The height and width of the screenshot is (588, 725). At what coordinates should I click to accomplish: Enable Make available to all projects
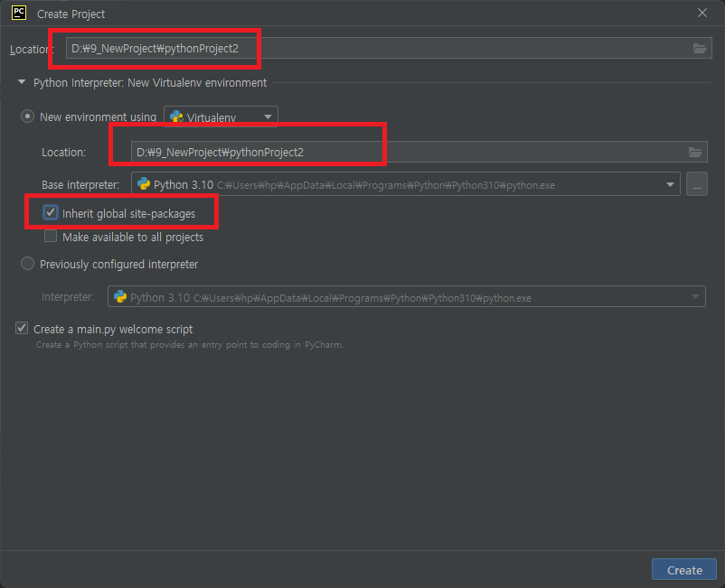(x=51, y=236)
